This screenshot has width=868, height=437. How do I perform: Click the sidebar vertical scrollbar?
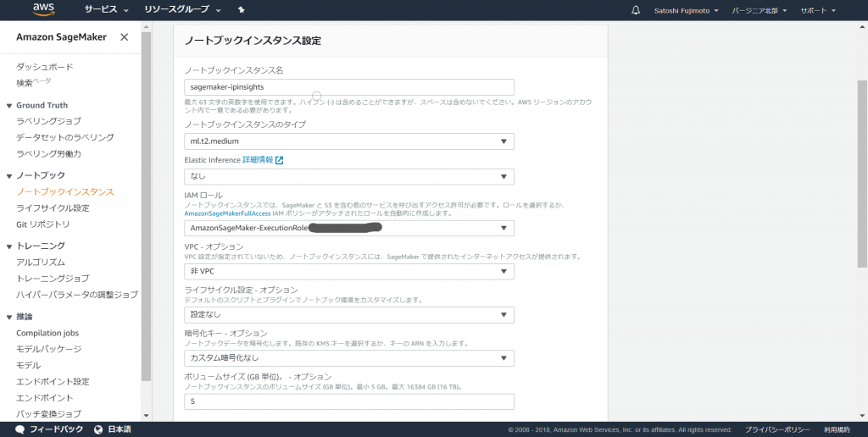tap(146, 207)
